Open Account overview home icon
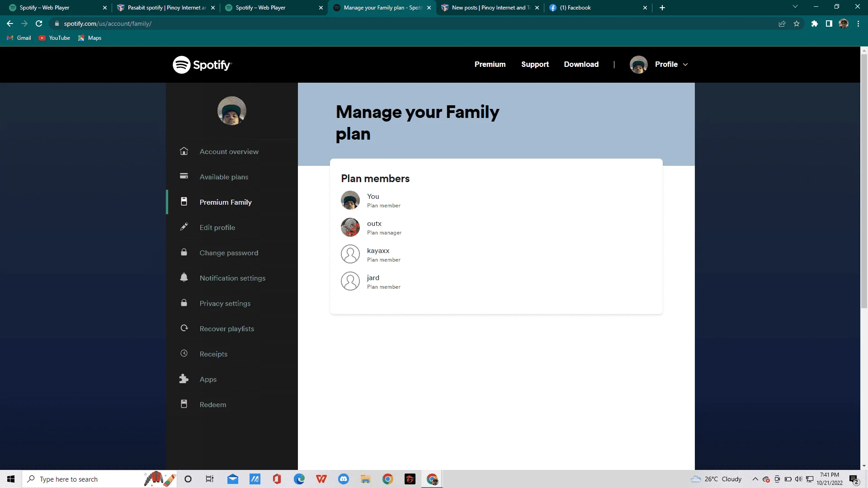868x488 pixels. click(x=184, y=151)
